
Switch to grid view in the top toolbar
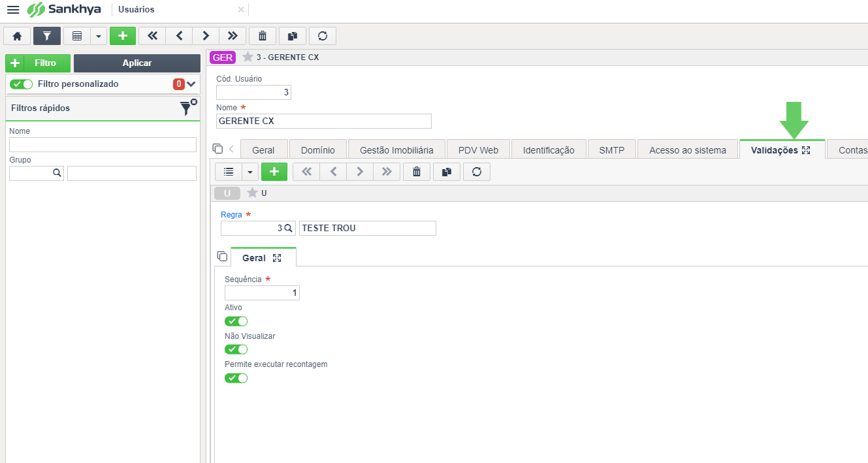pyautogui.click(x=76, y=36)
